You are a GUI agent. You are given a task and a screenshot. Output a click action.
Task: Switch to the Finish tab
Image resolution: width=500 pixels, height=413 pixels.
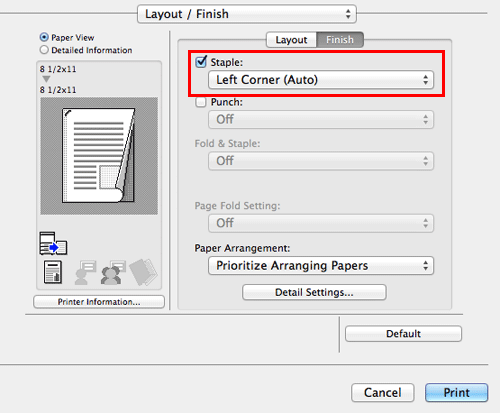tap(340, 40)
